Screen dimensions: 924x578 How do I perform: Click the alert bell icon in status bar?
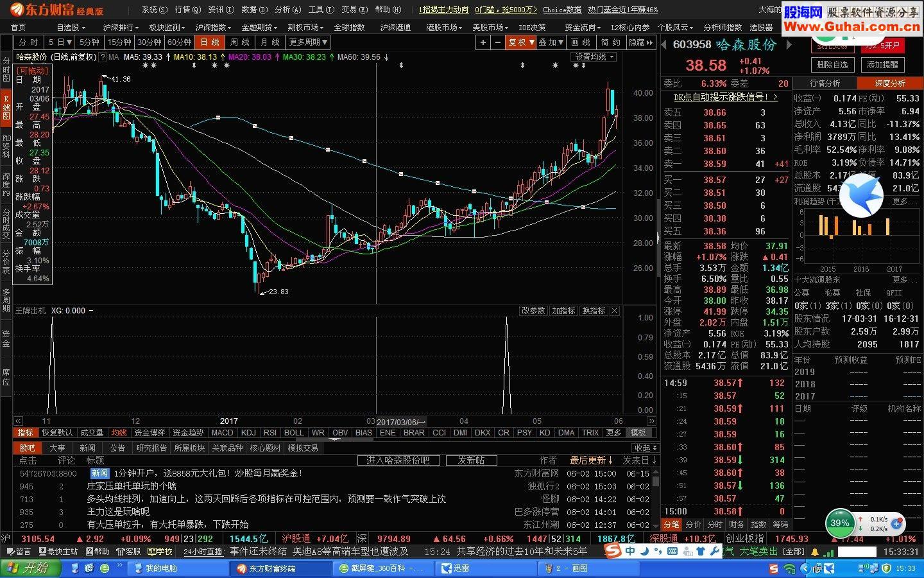(x=816, y=552)
